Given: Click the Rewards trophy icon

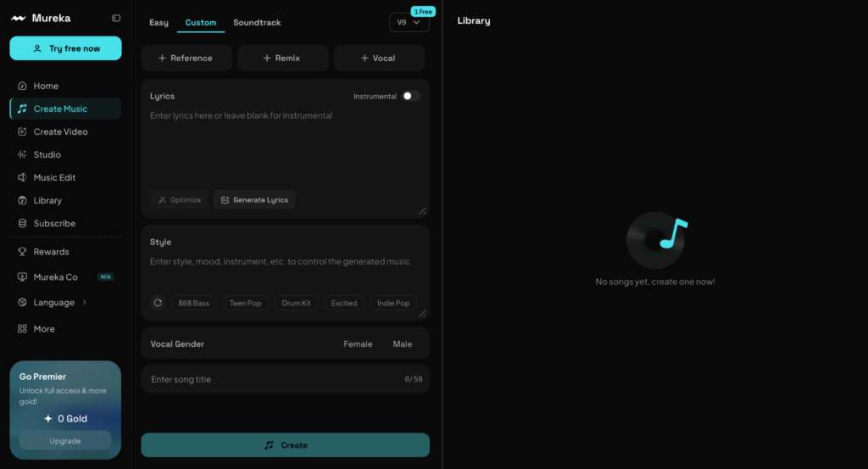Looking at the screenshot, I should pos(22,251).
